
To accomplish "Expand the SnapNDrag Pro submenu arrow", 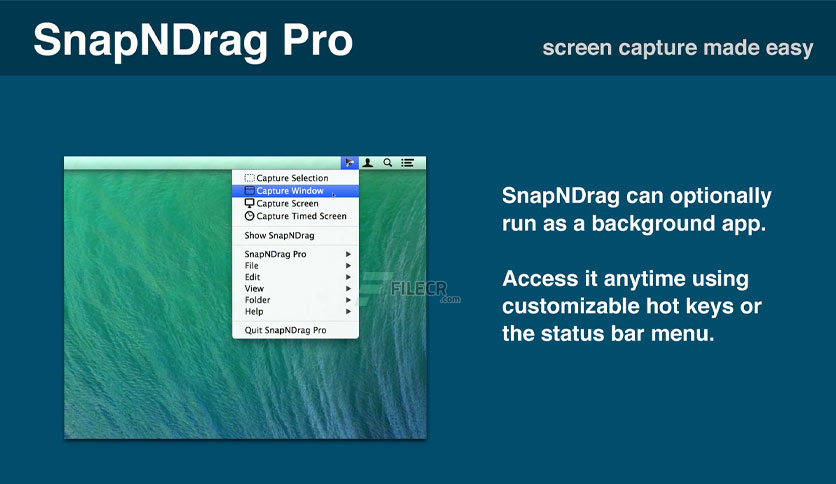I will point(348,254).
